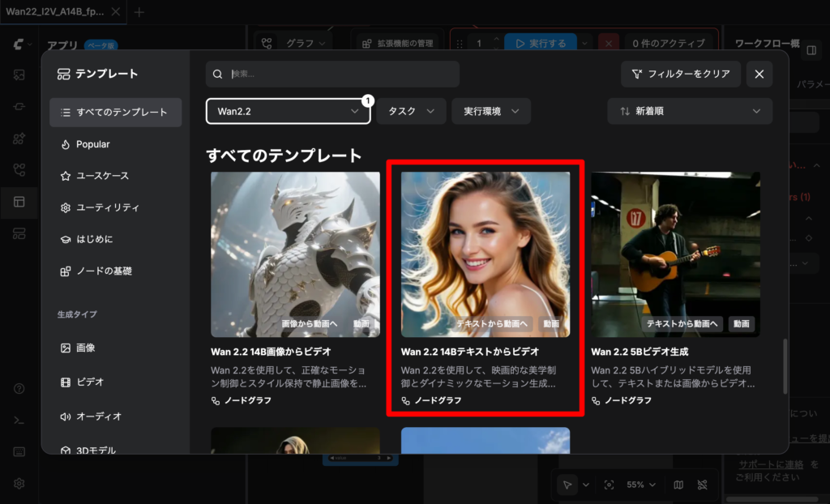Open the 新着順 sort dropdown
The height and width of the screenshot is (504, 830).
pos(690,111)
